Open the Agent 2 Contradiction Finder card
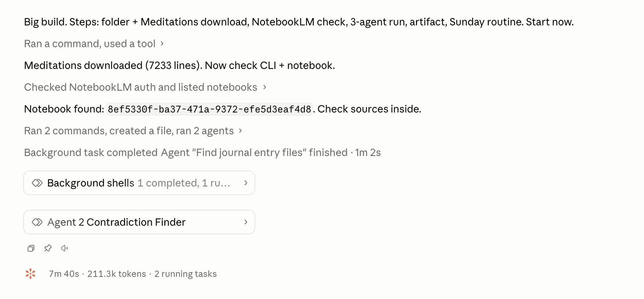Screen dimensions: 644x299 pos(139,222)
